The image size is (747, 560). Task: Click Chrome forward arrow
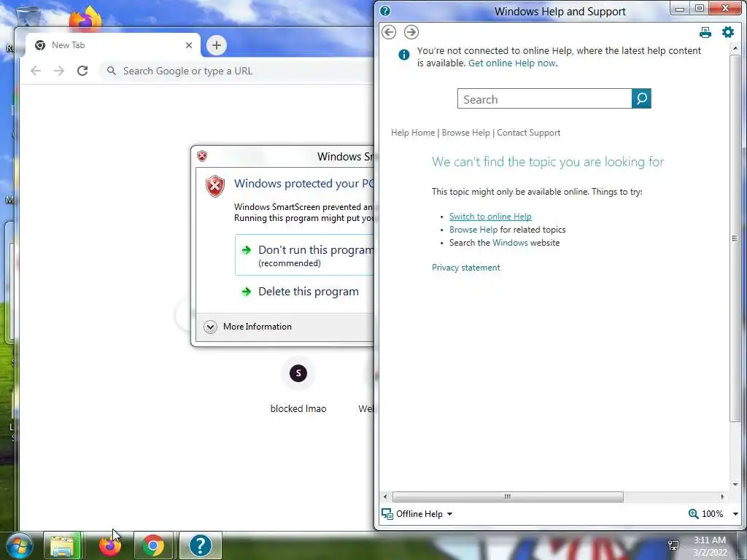[58, 71]
